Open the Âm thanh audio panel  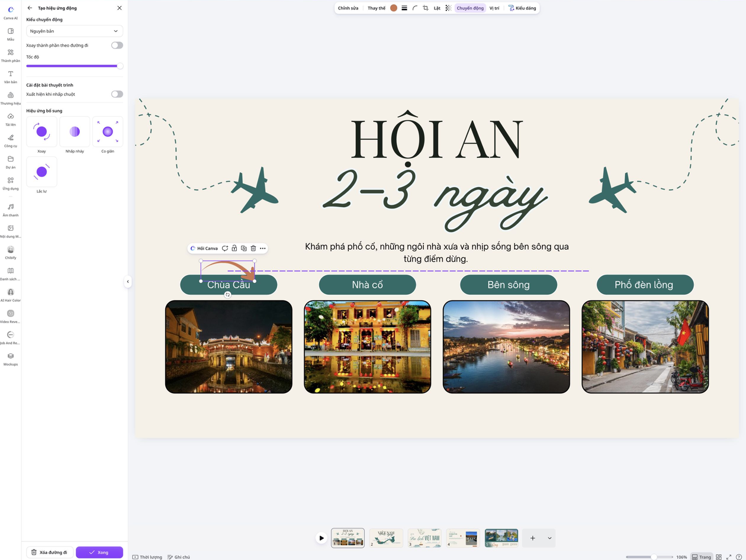tap(11, 210)
